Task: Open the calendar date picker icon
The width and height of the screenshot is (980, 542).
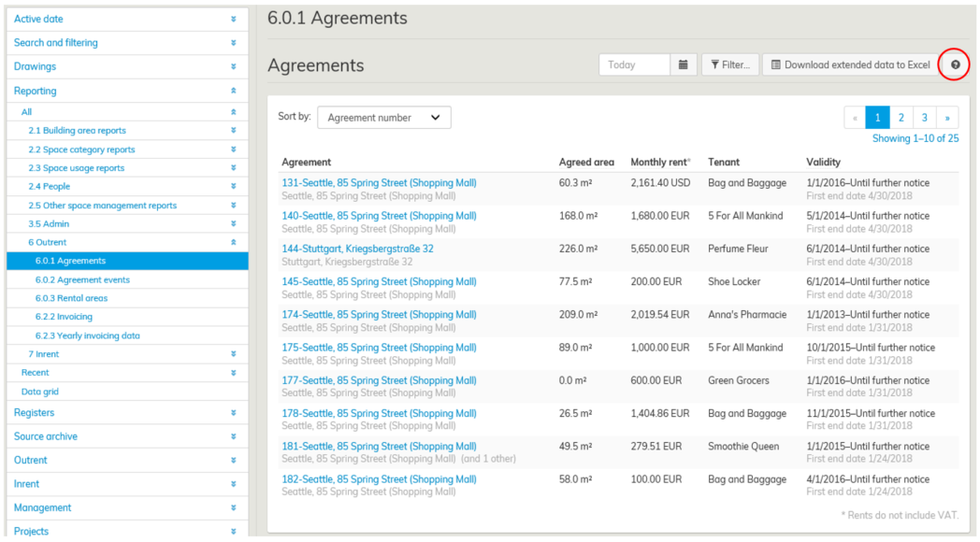Action: tap(683, 64)
